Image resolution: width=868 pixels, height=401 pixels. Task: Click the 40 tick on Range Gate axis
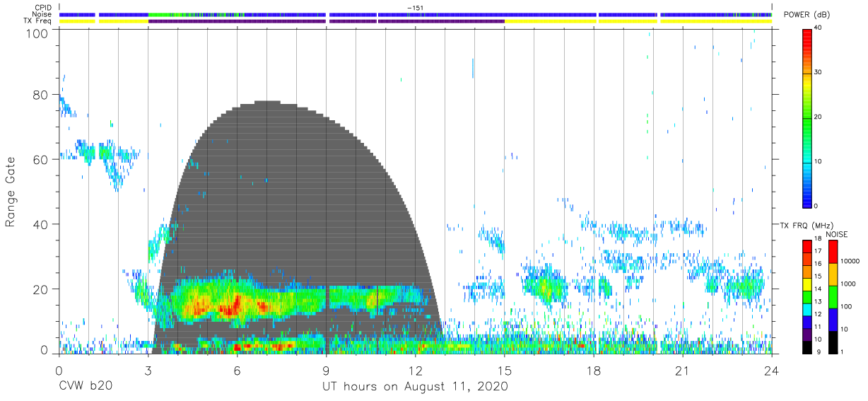(x=41, y=224)
